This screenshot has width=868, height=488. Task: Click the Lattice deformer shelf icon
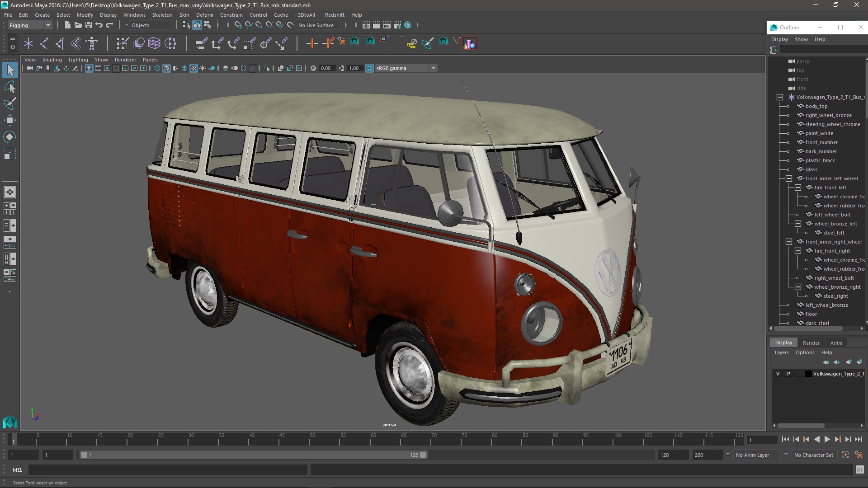click(154, 43)
